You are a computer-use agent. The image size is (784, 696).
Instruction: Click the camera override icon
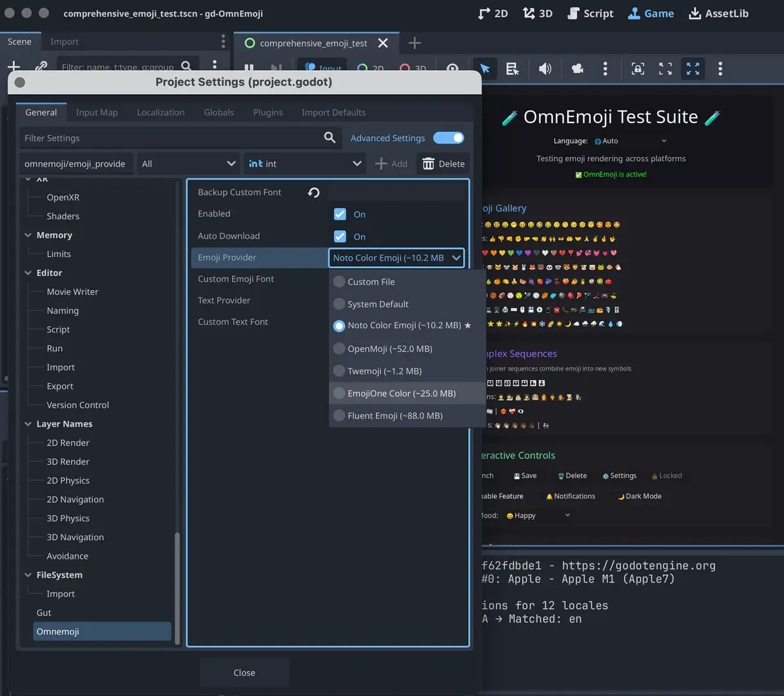[577, 69]
